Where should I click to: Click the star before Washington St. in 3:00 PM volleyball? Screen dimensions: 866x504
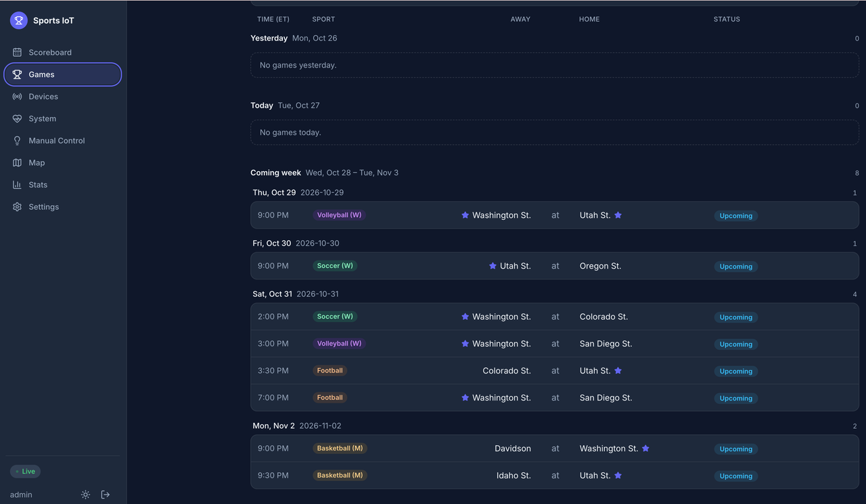pyautogui.click(x=465, y=344)
